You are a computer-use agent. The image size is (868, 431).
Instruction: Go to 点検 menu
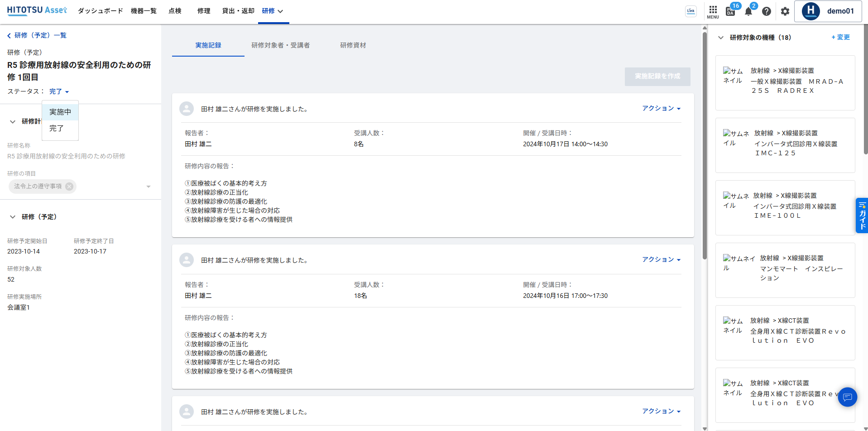point(175,11)
